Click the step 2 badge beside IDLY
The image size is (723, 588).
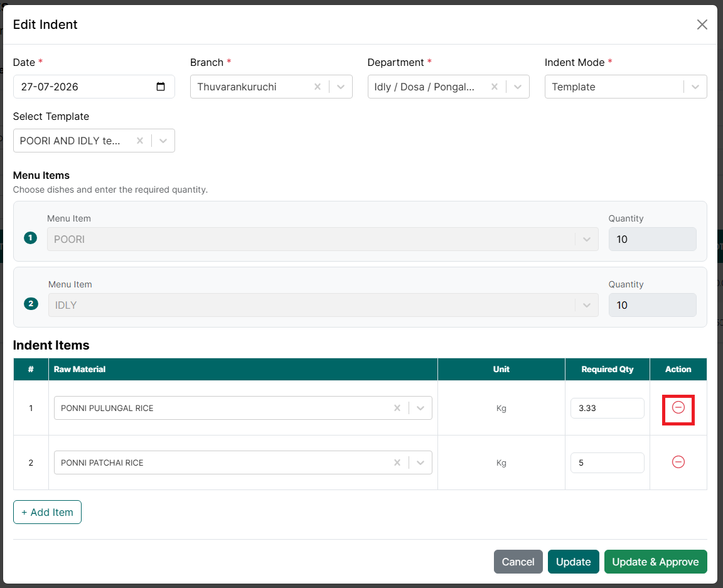[x=31, y=304]
